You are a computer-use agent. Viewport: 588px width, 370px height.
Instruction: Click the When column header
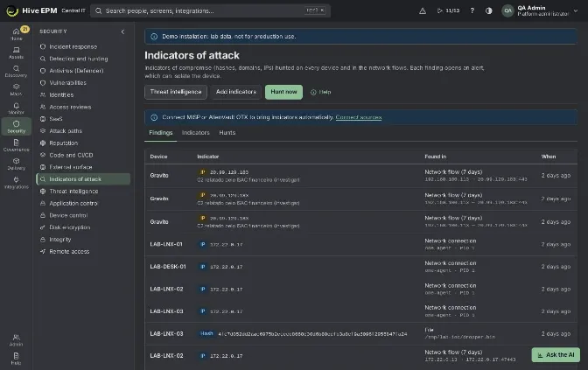(549, 157)
